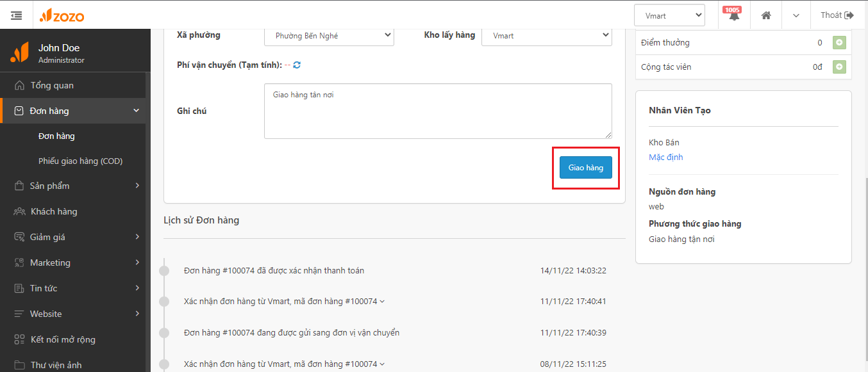
Task: Click the ZOZO logo
Action: (x=62, y=15)
